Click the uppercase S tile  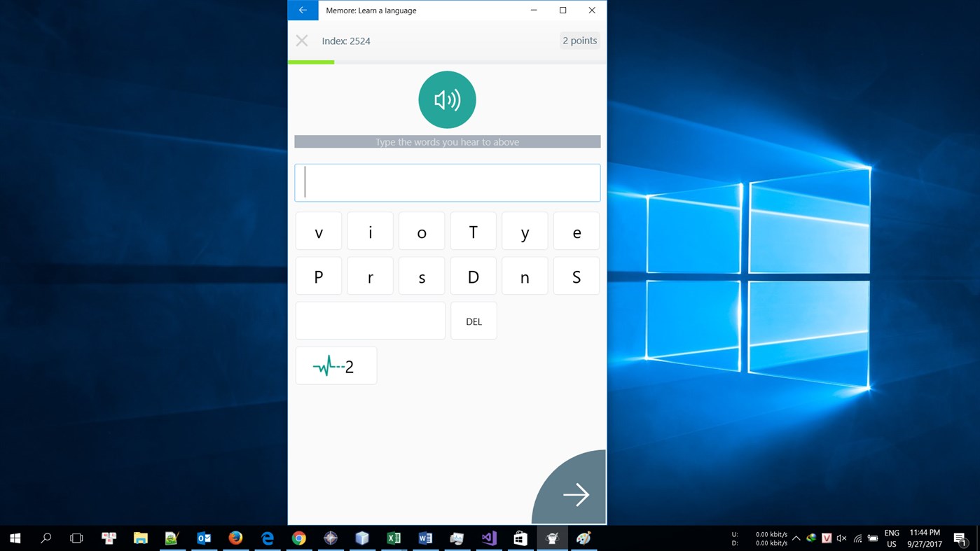coord(576,276)
